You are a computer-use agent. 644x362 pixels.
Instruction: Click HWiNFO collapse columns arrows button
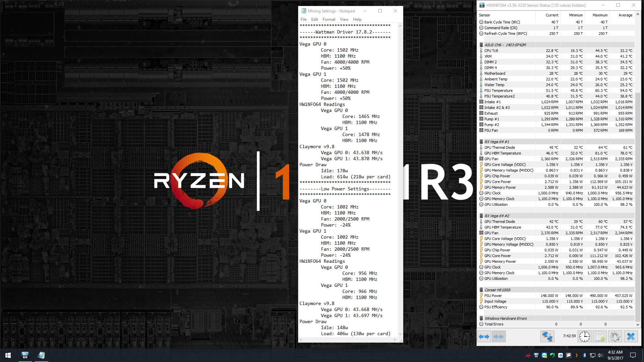click(x=498, y=337)
